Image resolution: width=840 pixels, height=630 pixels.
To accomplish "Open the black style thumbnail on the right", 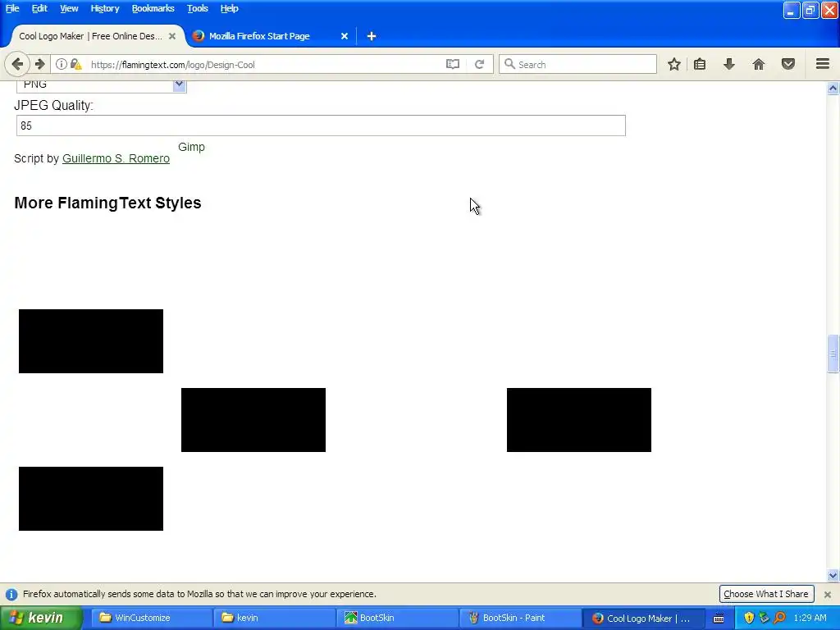I will [579, 420].
